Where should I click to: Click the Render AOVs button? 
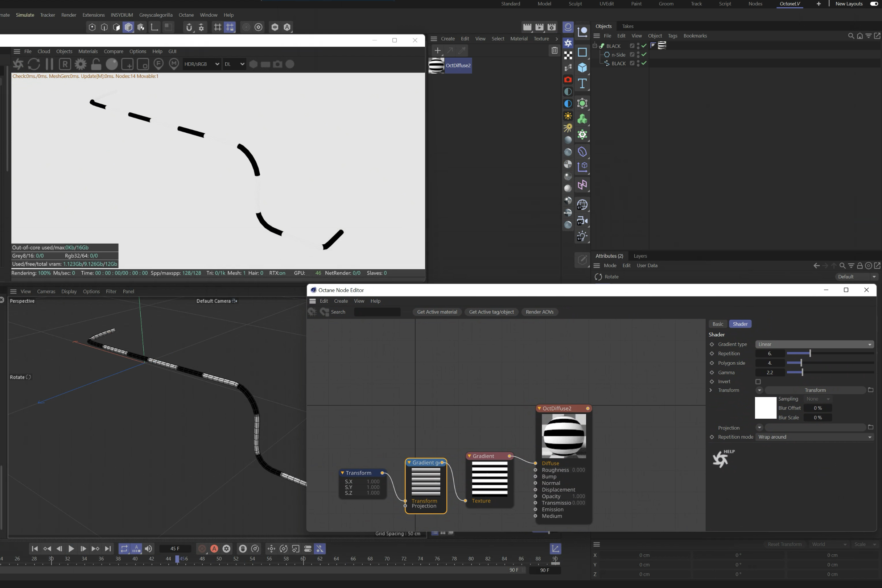click(539, 312)
